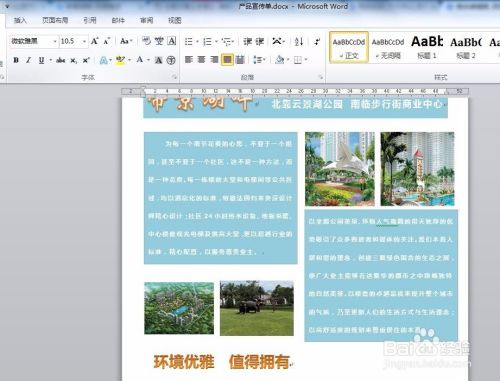This screenshot has height=381, width=500.
Task: Select the white sculpture garden picture
Action: tap(340, 169)
